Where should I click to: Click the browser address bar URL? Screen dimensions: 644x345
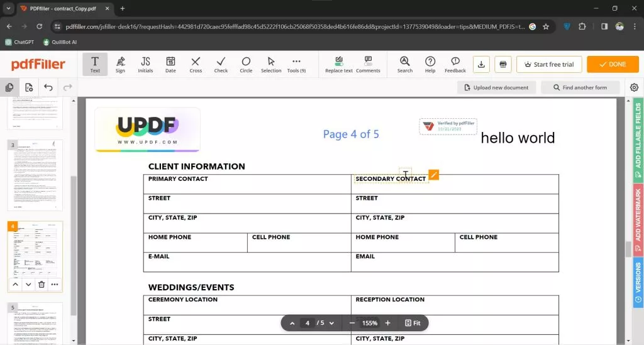click(295, 26)
